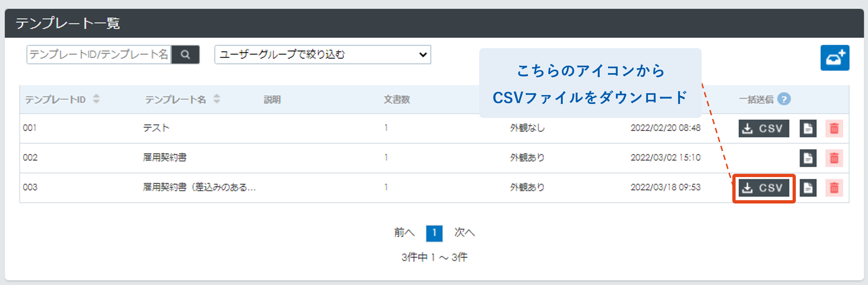
Task: Click the テンプレートID/テンプレート名 search field
Action: [99, 55]
